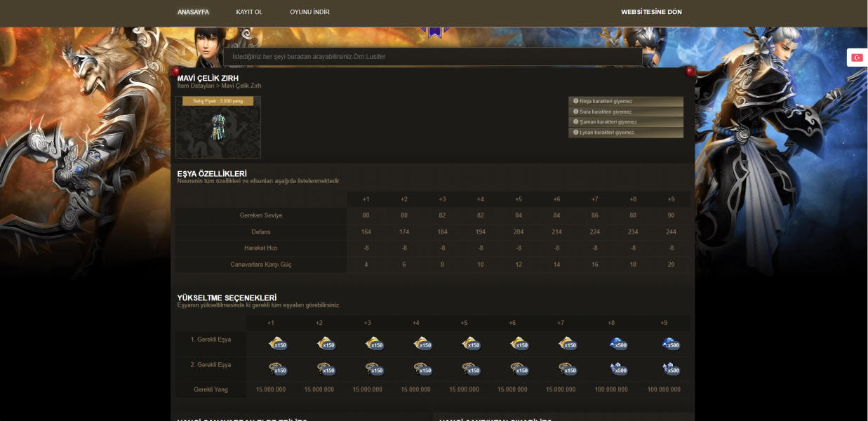Open the OYUNU İNDİR download page
The image size is (868, 421).
(309, 12)
